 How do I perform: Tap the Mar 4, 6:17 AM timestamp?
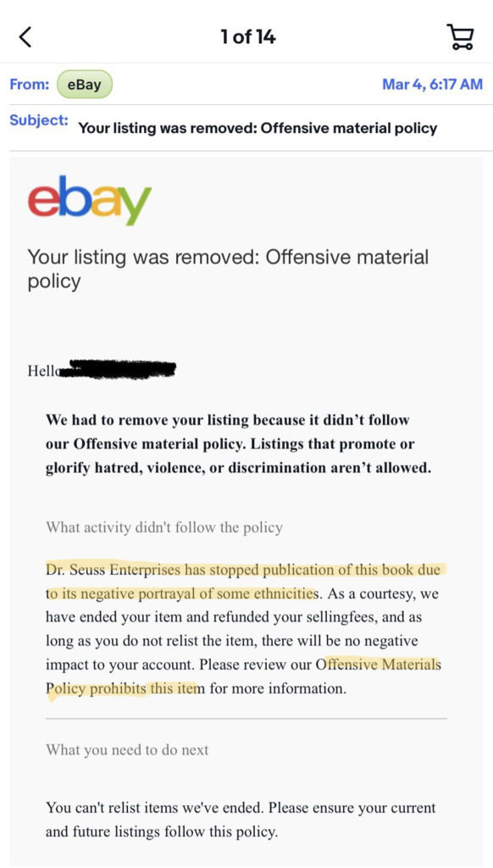pos(432,84)
